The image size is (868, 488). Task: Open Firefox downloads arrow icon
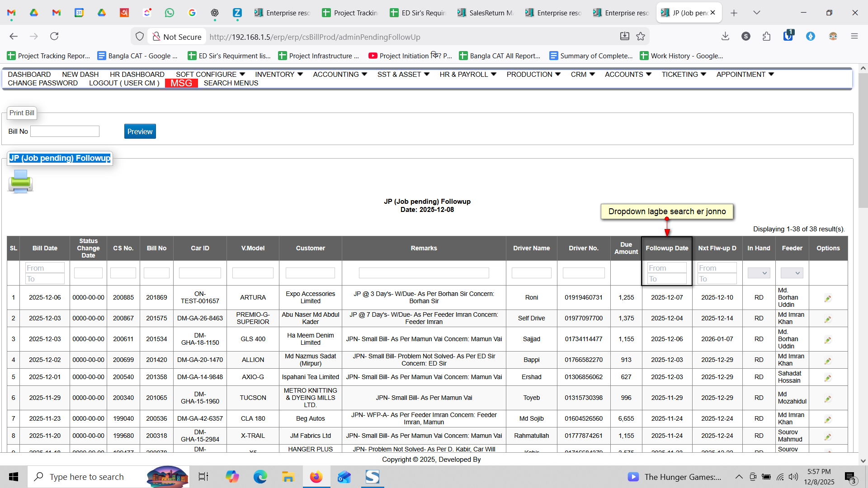pos(725,36)
